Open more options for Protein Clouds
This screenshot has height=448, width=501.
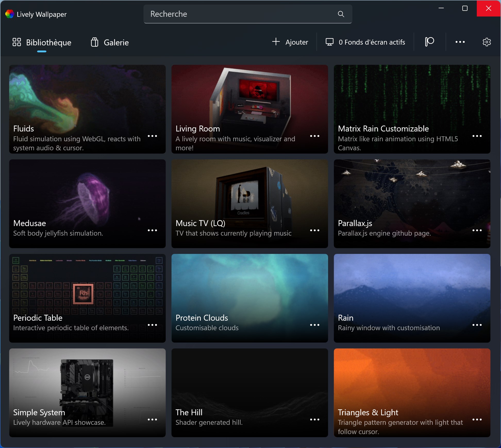pos(315,325)
